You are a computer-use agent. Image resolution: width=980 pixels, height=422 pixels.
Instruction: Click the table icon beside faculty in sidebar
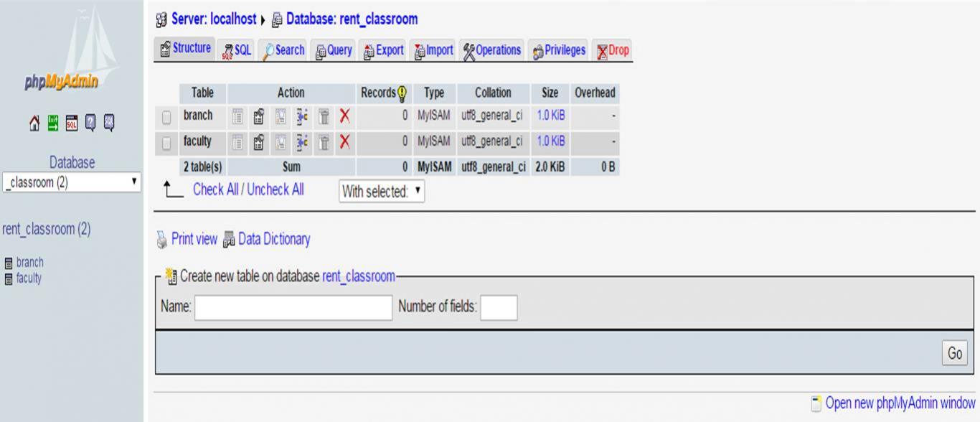point(8,278)
